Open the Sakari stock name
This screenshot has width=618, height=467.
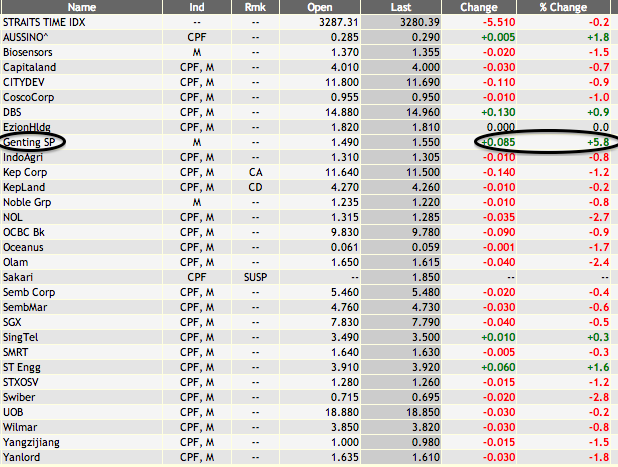18,274
